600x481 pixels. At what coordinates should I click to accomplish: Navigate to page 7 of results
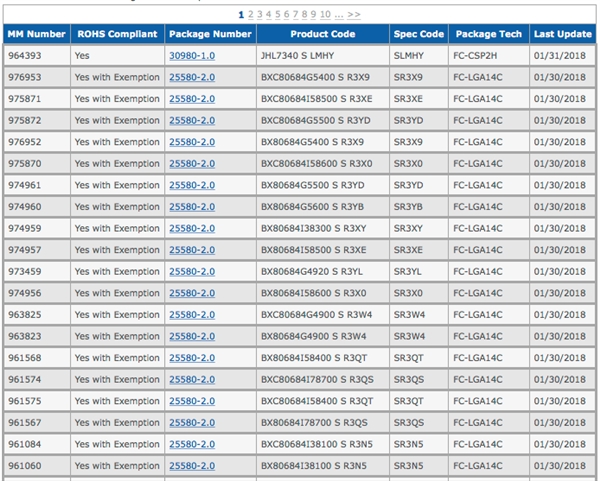(x=294, y=15)
